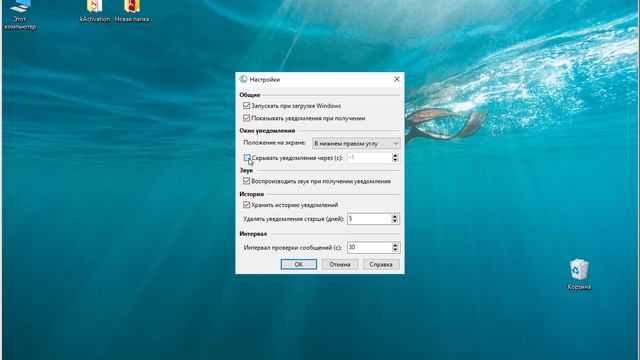This screenshot has width=640, height=360.
Task: Click the 'Окно уведомления' section heading
Action: 267,131
